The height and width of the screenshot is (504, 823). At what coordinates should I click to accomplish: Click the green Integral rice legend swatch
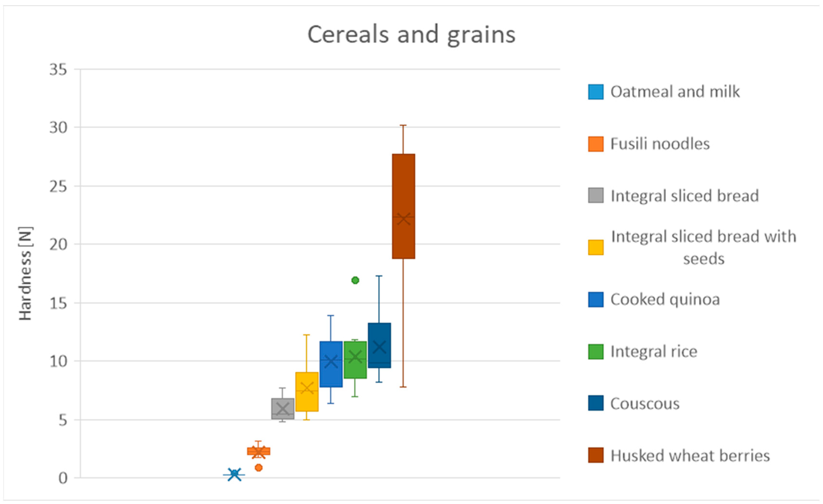coord(596,351)
